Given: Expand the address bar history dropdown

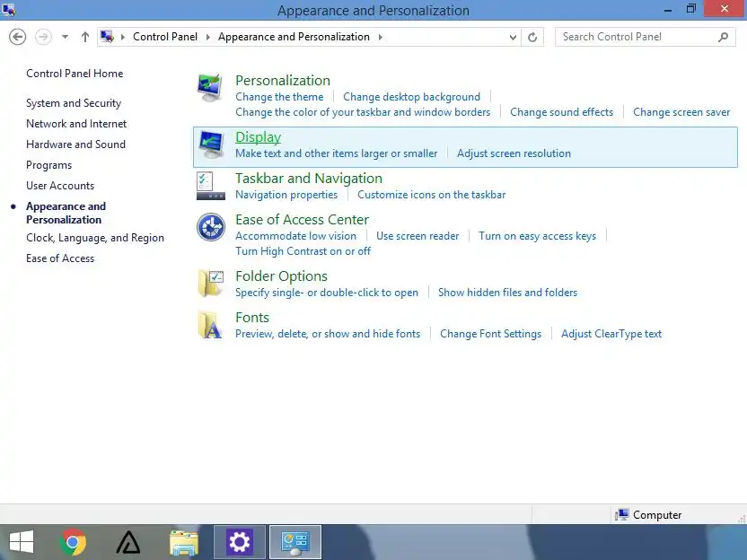Looking at the screenshot, I should click(x=513, y=37).
